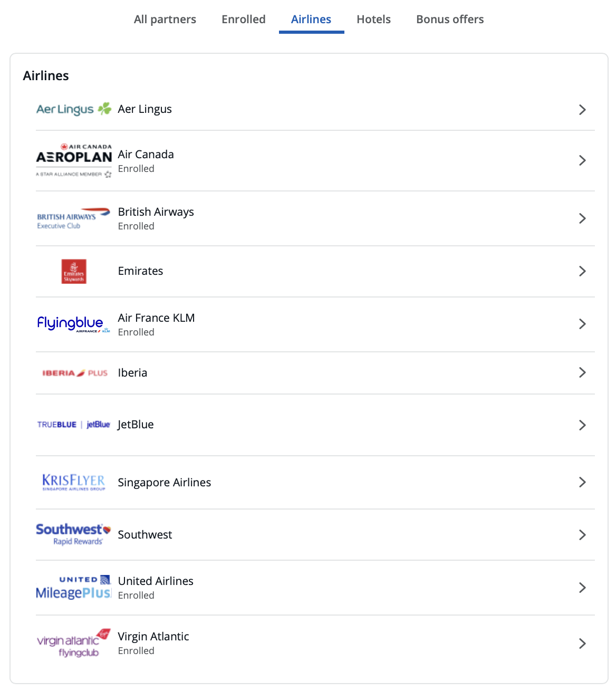Open the Emirates partner name
The height and width of the screenshot is (691, 616).
pos(140,271)
